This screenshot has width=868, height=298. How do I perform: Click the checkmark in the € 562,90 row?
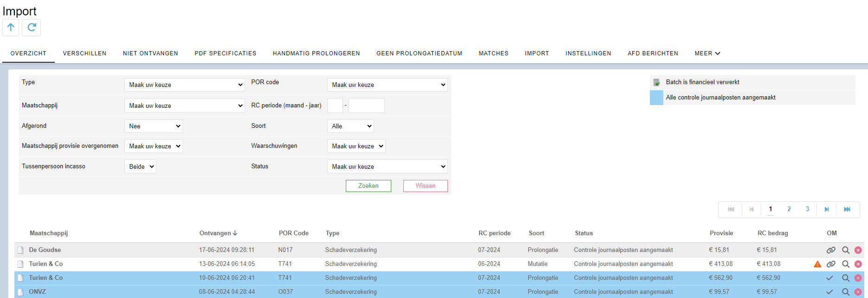(829, 278)
